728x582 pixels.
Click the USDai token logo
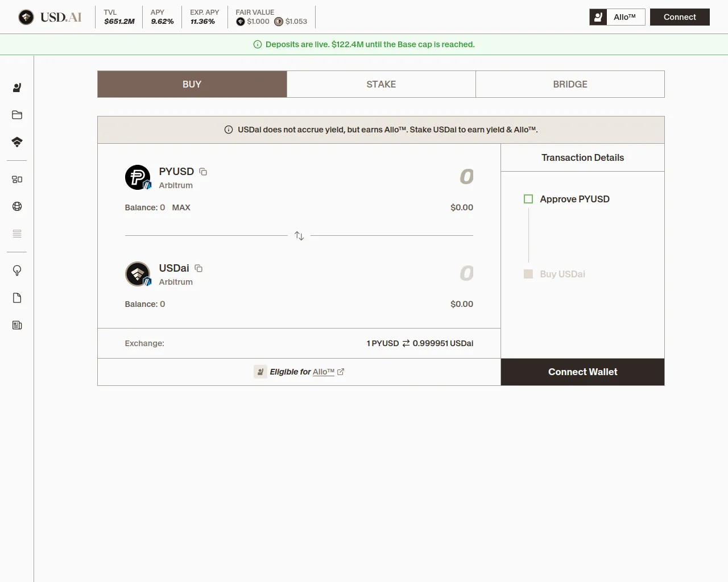(138, 274)
